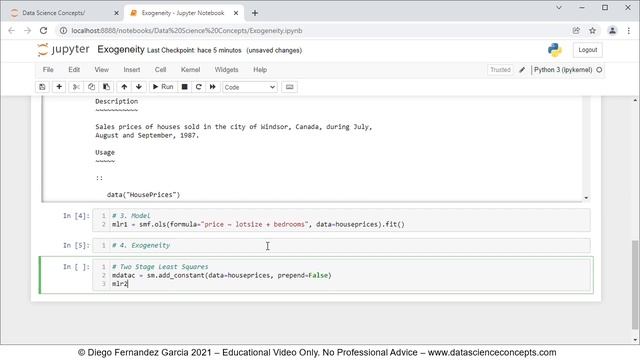Screen dimensions: 640x360
Task: Close the Data Science Concepts tab
Action: click(116, 13)
